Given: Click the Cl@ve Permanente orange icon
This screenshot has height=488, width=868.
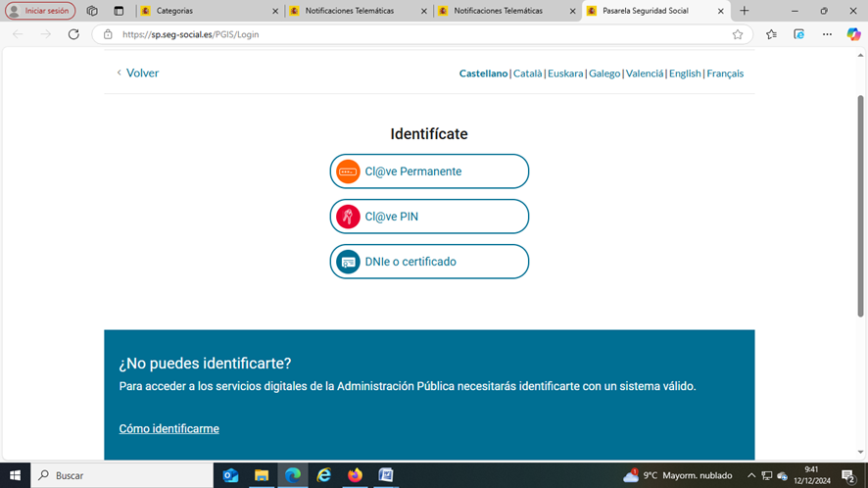Looking at the screenshot, I should click(348, 171).
